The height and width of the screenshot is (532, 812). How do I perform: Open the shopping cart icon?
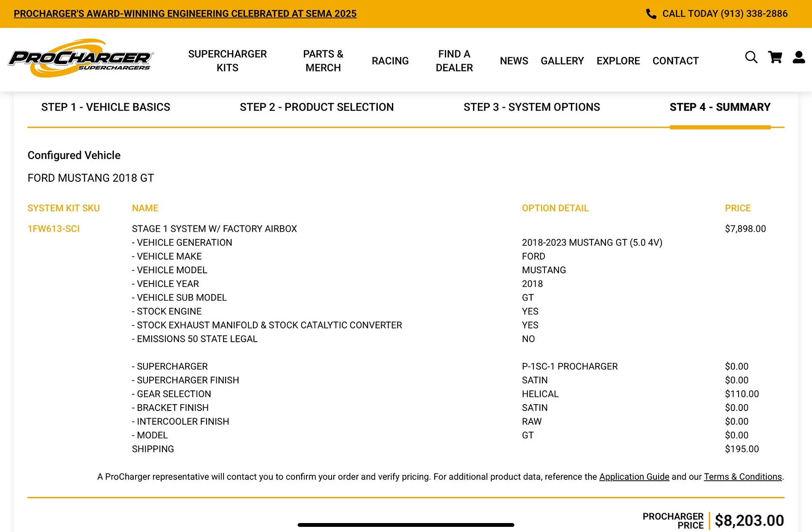pos(775,57)
